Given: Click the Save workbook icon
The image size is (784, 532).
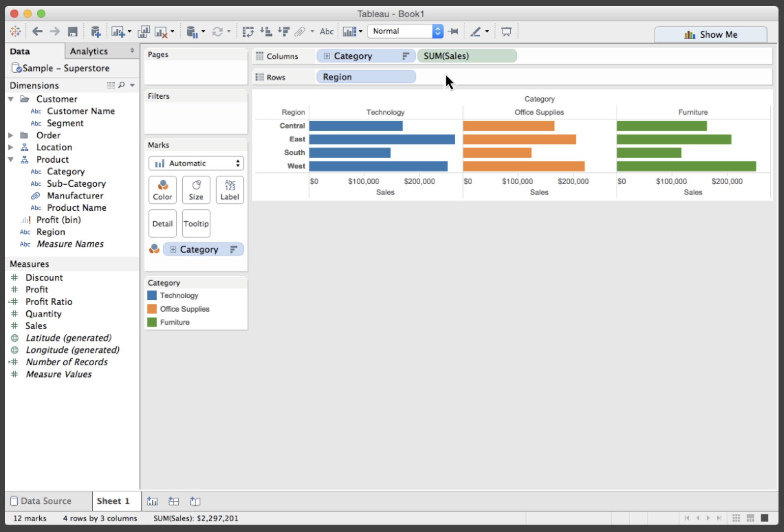Looking at the screenshot, I should [x=72, y=31].
